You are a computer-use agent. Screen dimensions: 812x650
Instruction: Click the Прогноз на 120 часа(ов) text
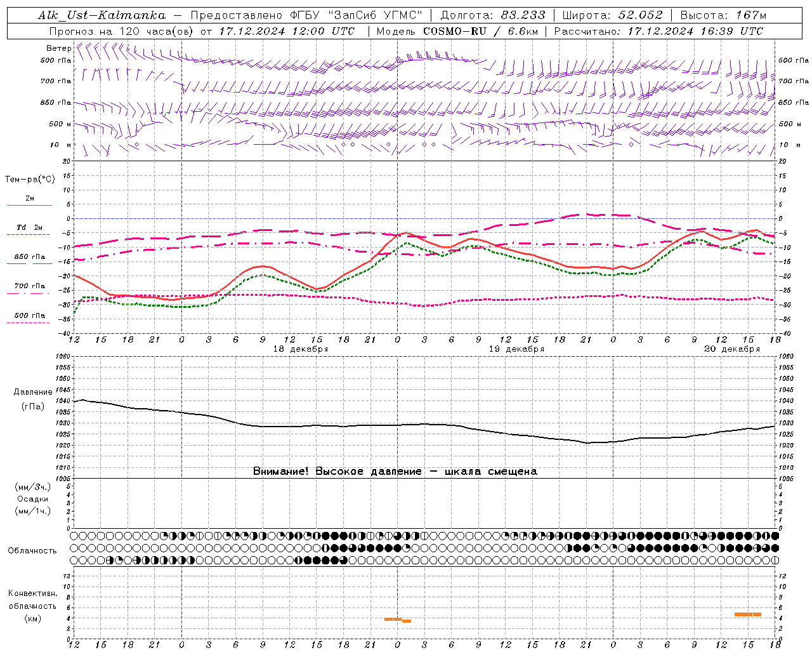(122, 31)
